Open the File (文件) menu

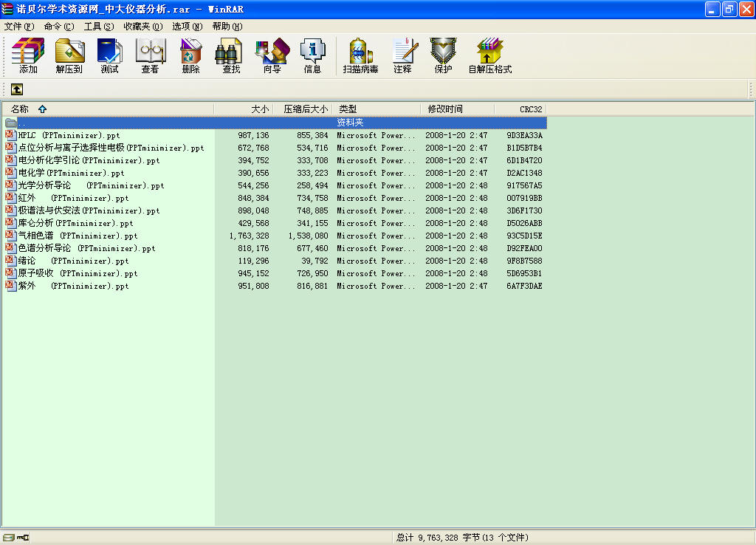[19, 27]
